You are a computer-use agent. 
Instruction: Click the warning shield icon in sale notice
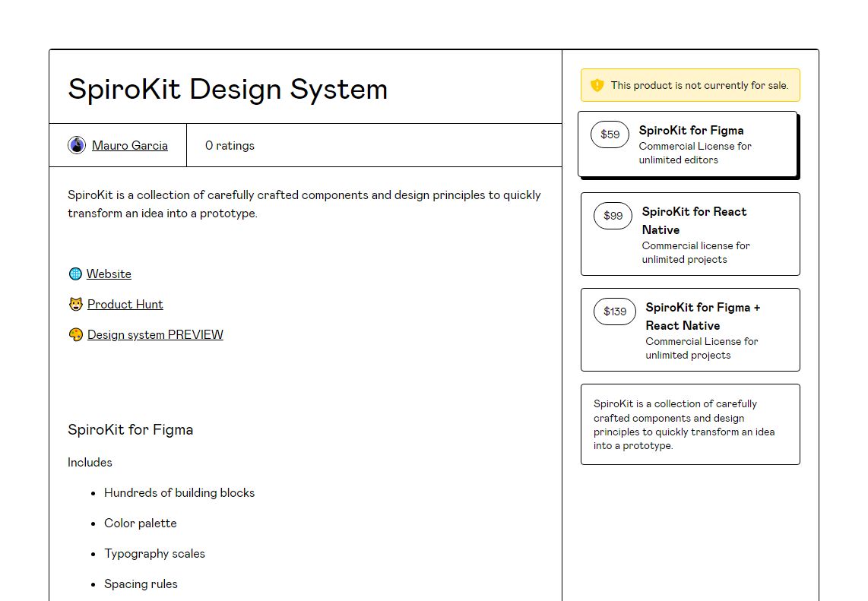click(597, 85)
